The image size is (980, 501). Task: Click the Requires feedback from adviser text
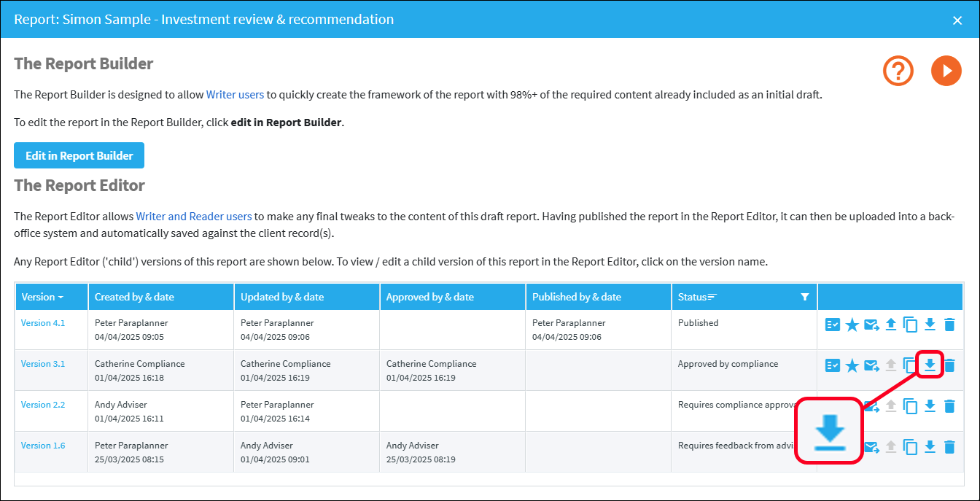[x=735, y=446]
